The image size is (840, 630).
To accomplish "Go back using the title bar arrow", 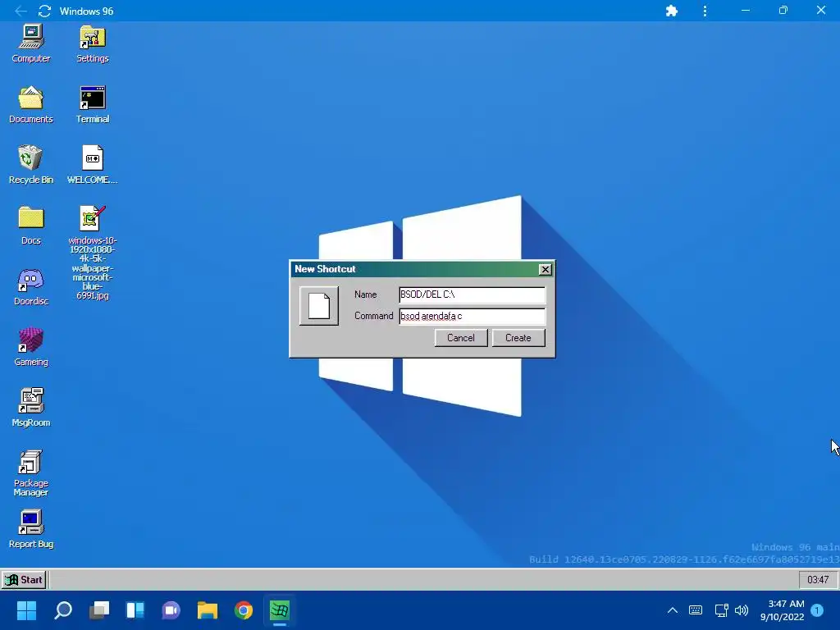I will click(21, 11).
